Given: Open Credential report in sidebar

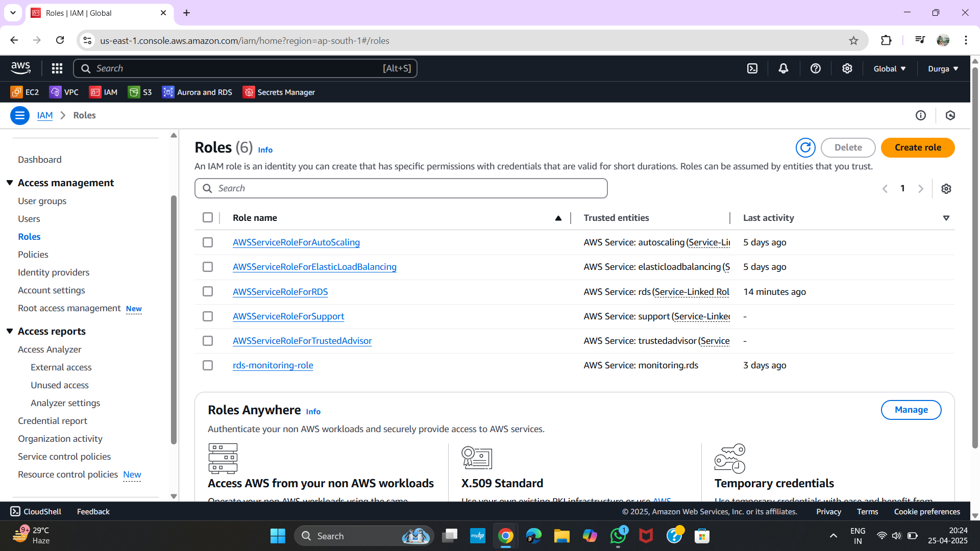Looking at the screenshot, I should click(x=53, y=421).
